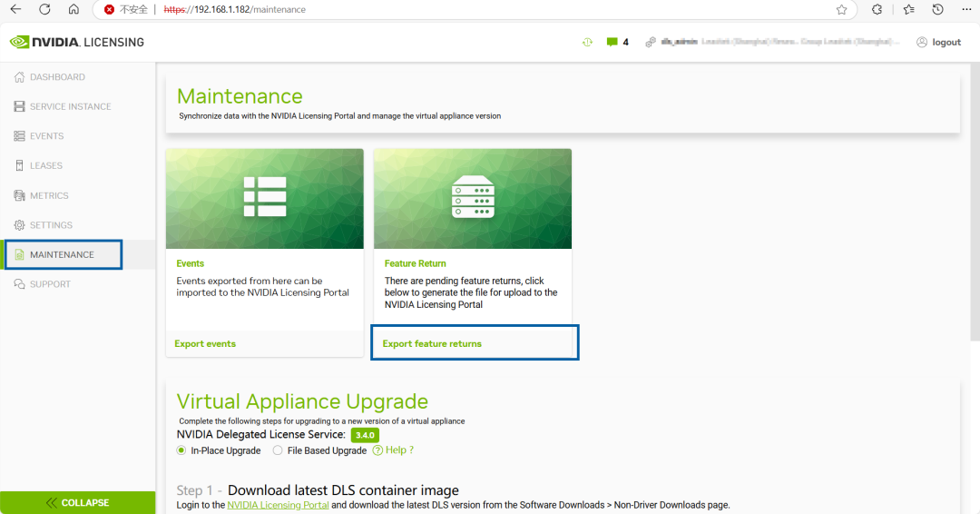Open SETTINGS in the sidebar
The width and height of the screenshot is (980, 514).
(x=51, y=225)
